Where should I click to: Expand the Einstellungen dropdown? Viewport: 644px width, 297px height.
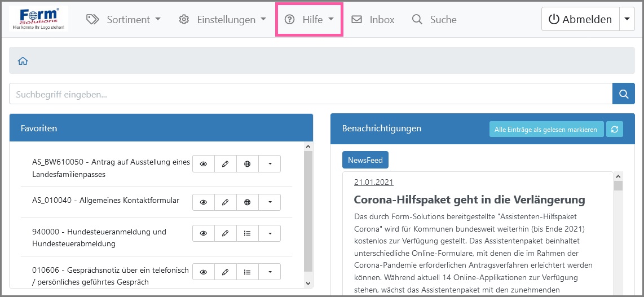tap(223, 19)
